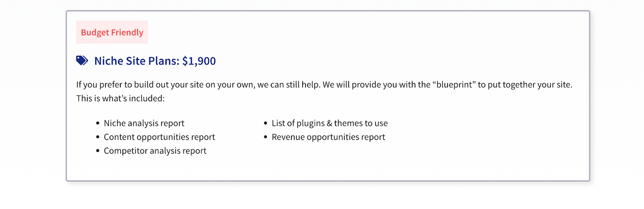
Task: Select Revenue opportunities report item
Action: coord(328,137)
